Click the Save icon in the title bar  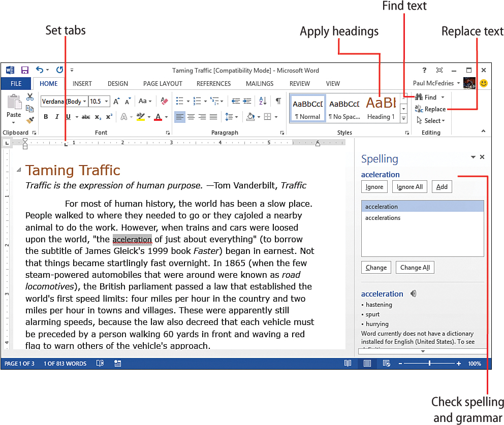tap(25, 70)
